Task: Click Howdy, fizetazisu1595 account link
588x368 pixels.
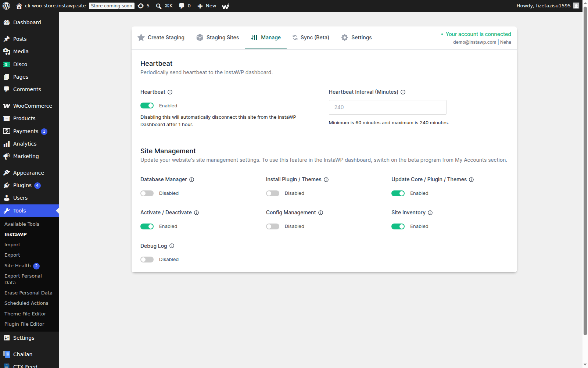Action: tap(548, 6)
